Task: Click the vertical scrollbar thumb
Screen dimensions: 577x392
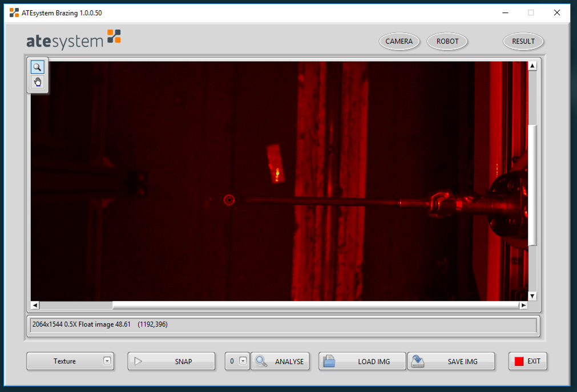Action: pyautogui.click(x=532, y=185)
